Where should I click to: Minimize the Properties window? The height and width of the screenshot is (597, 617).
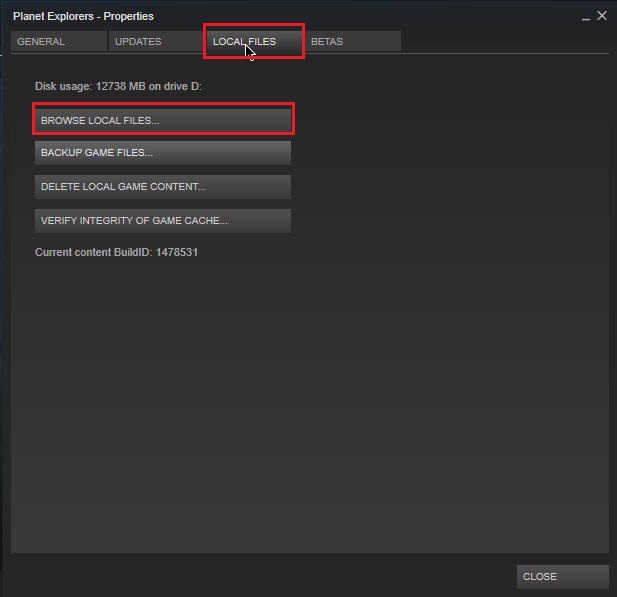coord(586,18)
